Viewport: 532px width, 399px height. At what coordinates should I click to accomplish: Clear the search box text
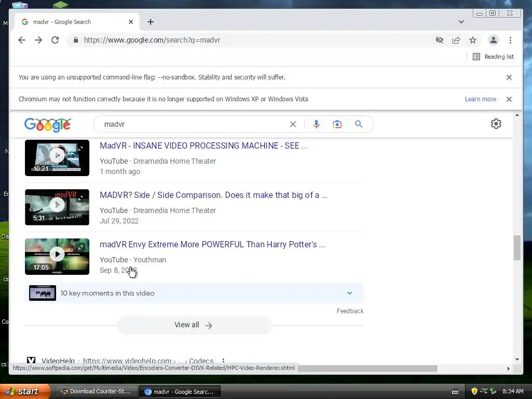293,124
